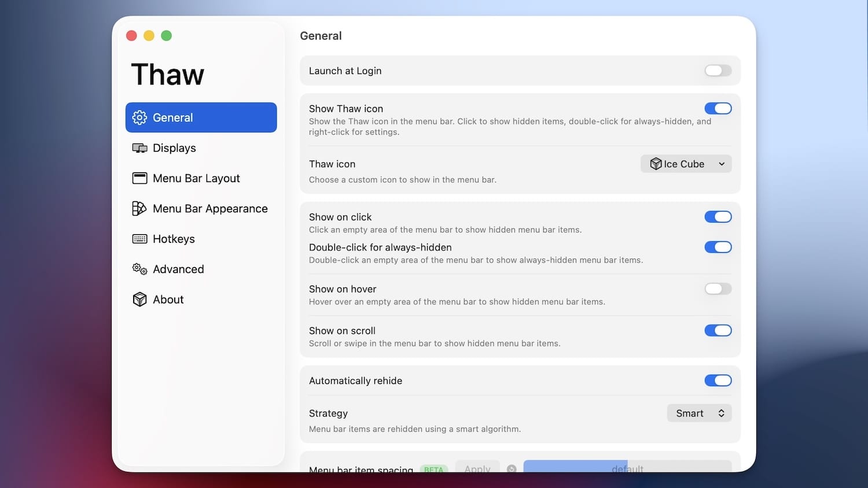The image size is (868, 488).
Task: Turn off Show Thaw icon toggle
Action: coord(718,108)
